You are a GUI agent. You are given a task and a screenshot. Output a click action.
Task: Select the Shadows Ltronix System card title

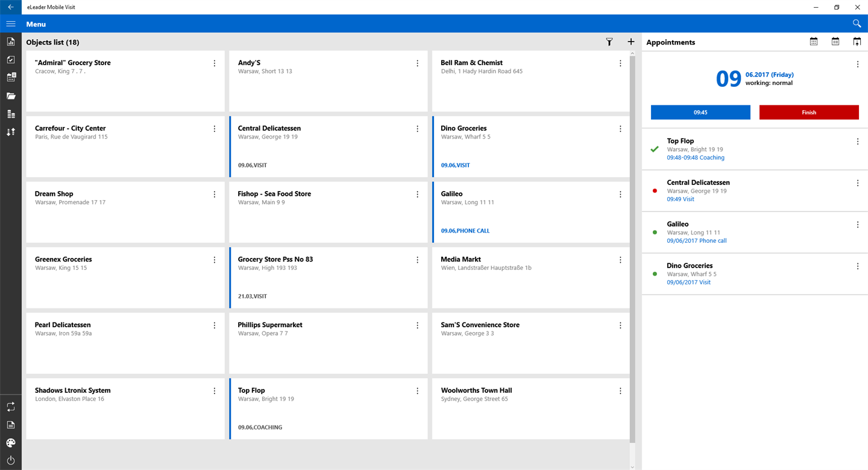pos(73,390)
